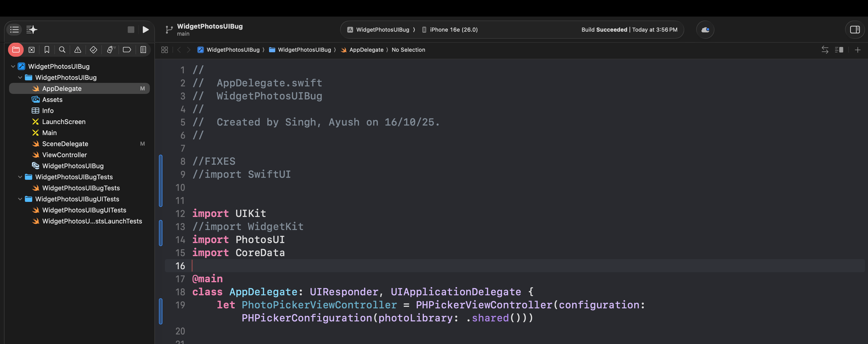Click the Run (play) button
The image size is (868, 344).
click(146, 30)
